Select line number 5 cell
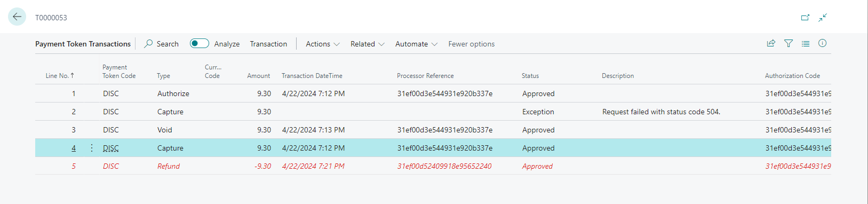 pos(74,166)
